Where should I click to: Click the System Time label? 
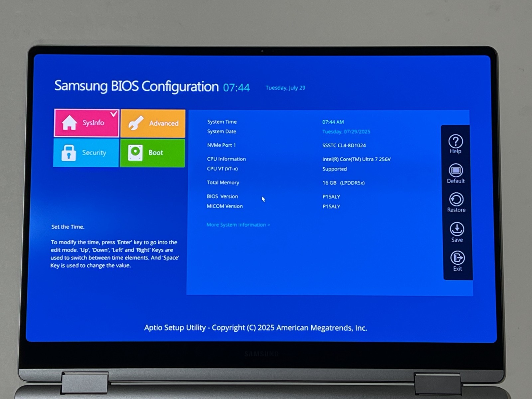pos(222,122)
